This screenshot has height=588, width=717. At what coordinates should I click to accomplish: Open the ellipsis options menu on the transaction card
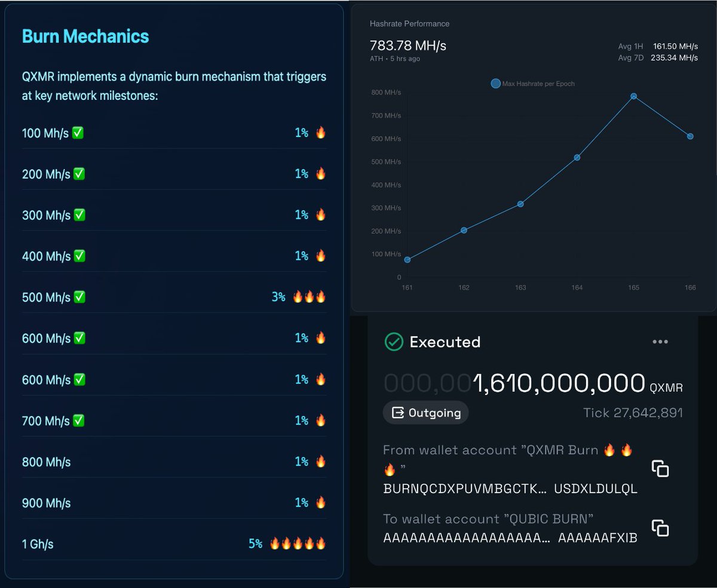[660, 341]
